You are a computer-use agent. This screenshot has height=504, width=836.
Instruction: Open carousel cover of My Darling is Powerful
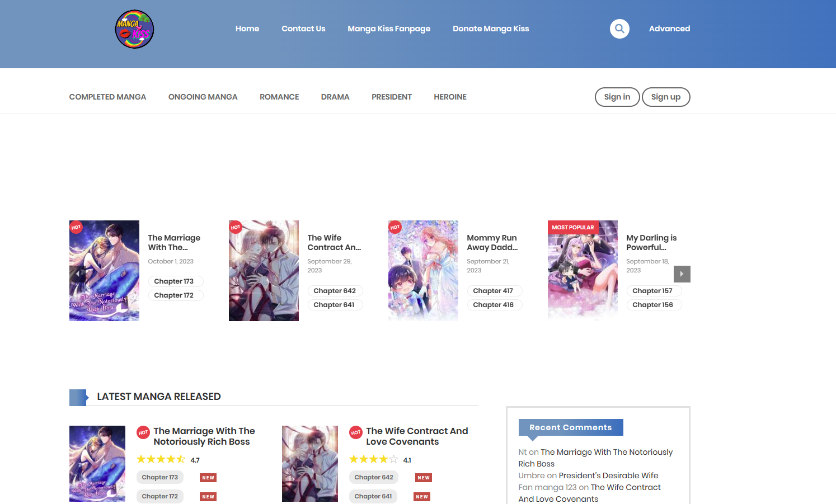pyautogui.click(x=583, y=271)
